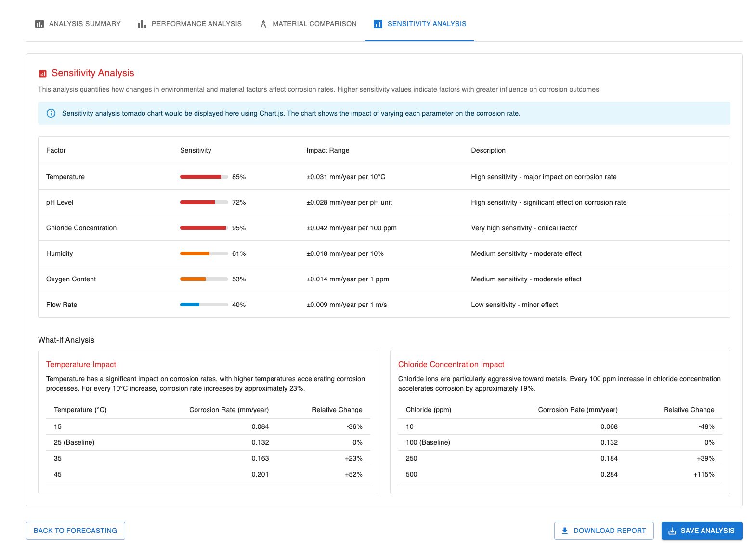
Task: Click the download icon in Download Report
Action: [x=565, y=531]
